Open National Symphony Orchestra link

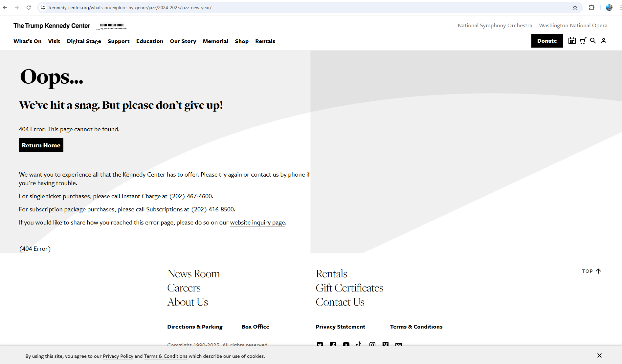(x=495, y=26)
